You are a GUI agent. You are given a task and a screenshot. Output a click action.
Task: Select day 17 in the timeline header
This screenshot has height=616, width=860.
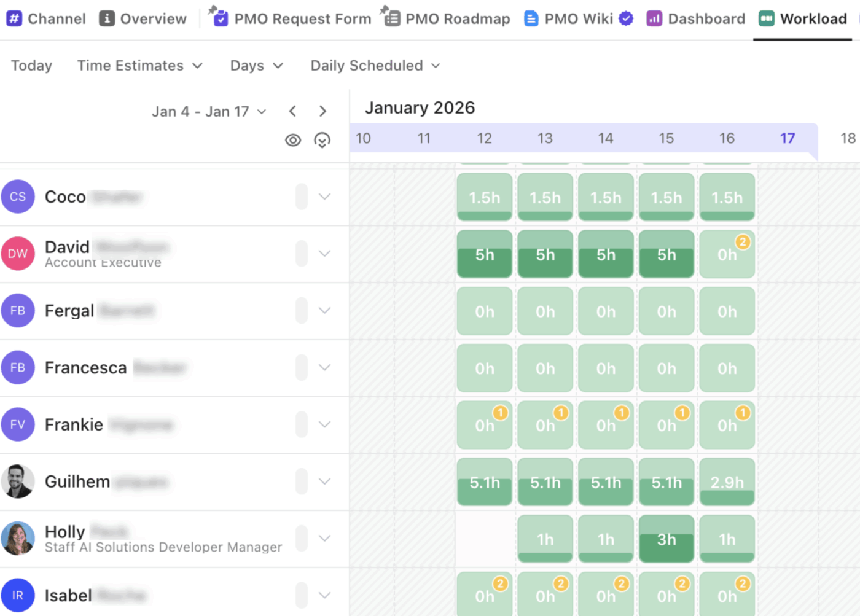(x=788, y=138)
